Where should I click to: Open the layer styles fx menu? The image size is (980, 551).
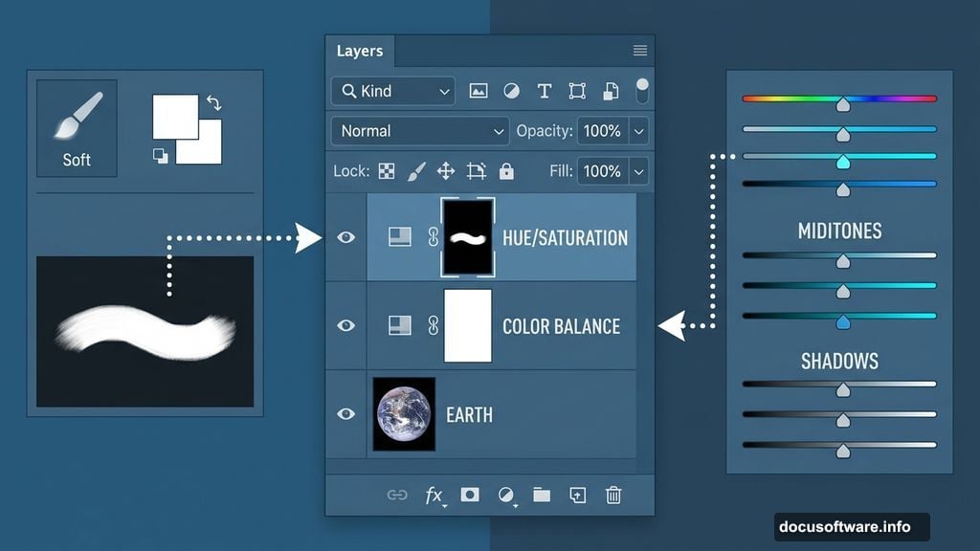(x=435, y=496)
